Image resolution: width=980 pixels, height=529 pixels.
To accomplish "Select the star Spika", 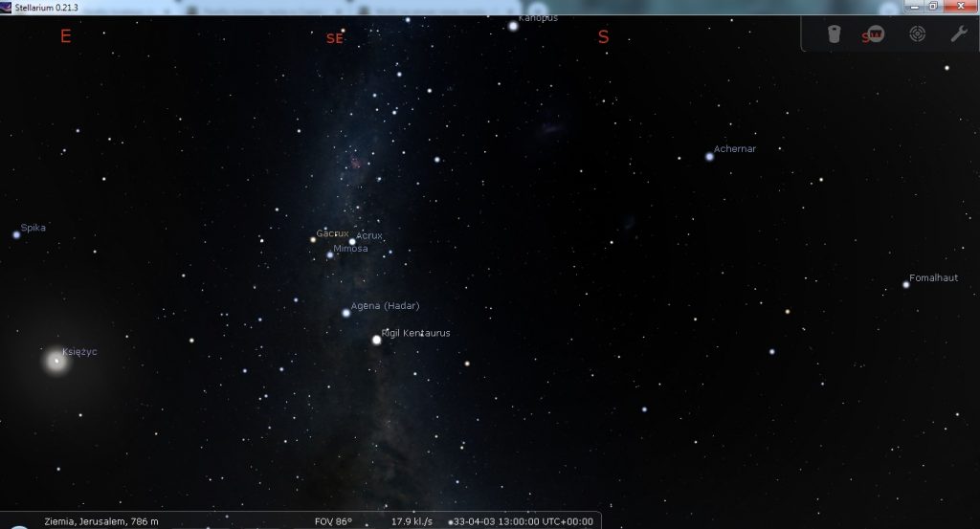I will tap(16, 234).
